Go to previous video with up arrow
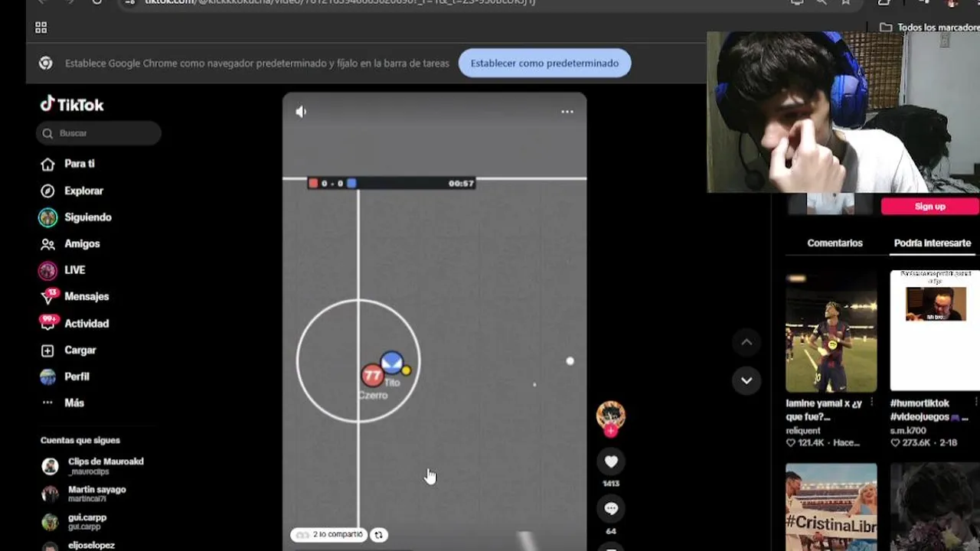Screen dimensions: 980x551 [x=746, y=342]
